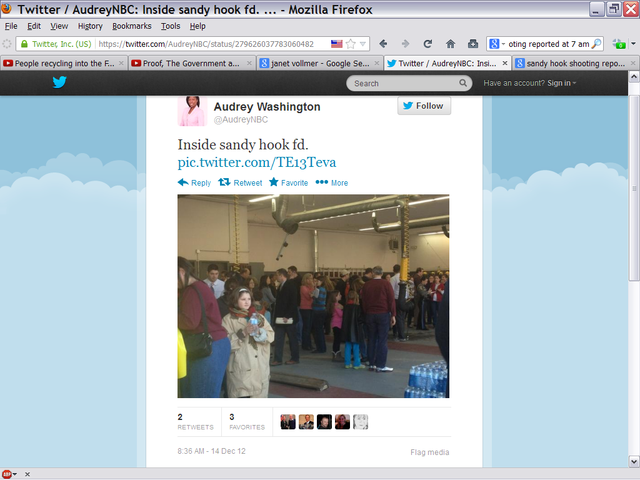Open the View menu
The width and height of the screenshot is (640, 480).
[59, 26]
